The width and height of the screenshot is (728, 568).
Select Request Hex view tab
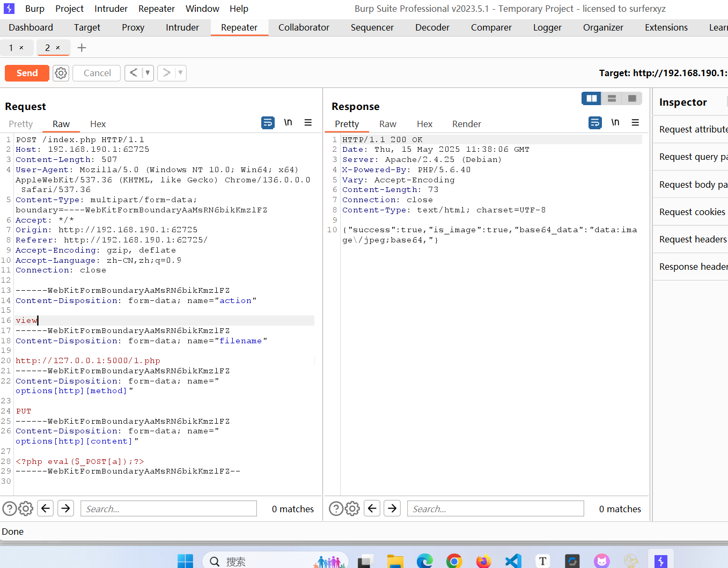[x=98, y=124]
